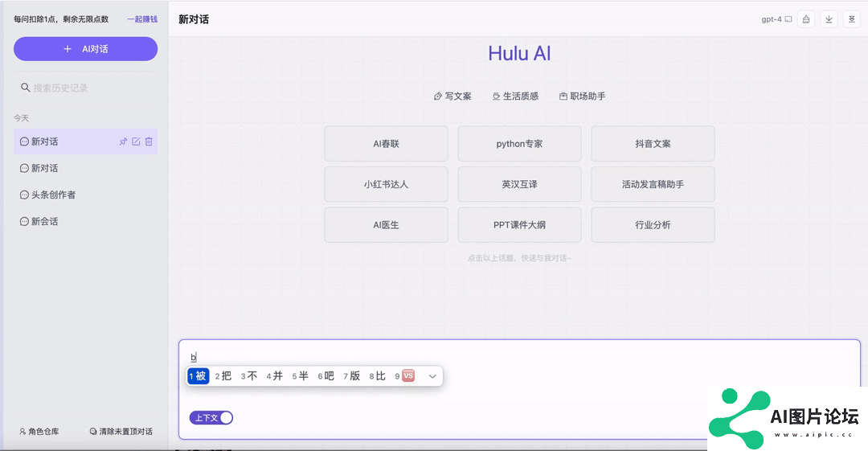Viewport: 868px width, 451px height.
Task: Pick IME candidate 3 不
Action: 248,376
